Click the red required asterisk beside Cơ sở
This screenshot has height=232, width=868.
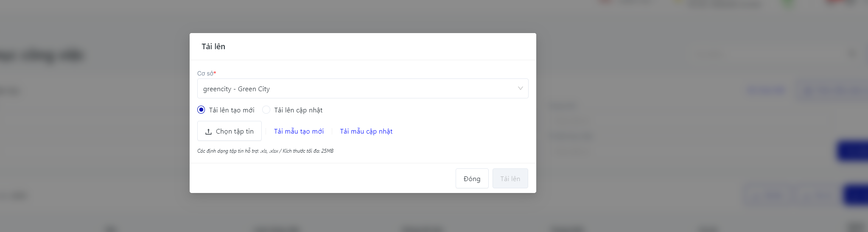pyautogui.click(x=215, y=73)
